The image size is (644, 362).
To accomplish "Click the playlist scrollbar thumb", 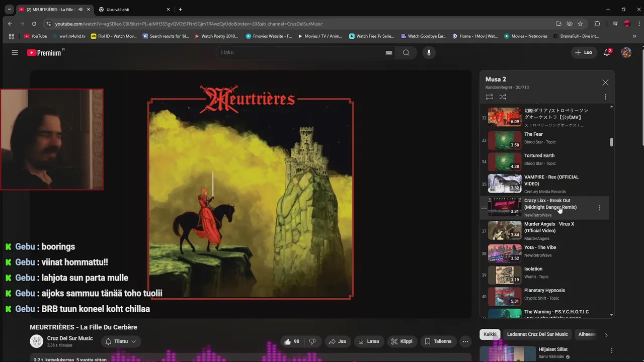I will coord(612,142).
